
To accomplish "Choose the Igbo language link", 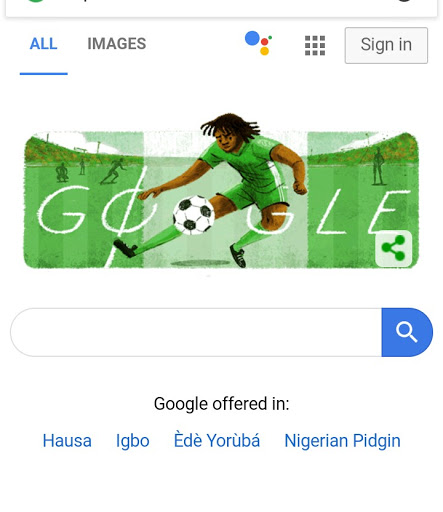I will (132, 441).
